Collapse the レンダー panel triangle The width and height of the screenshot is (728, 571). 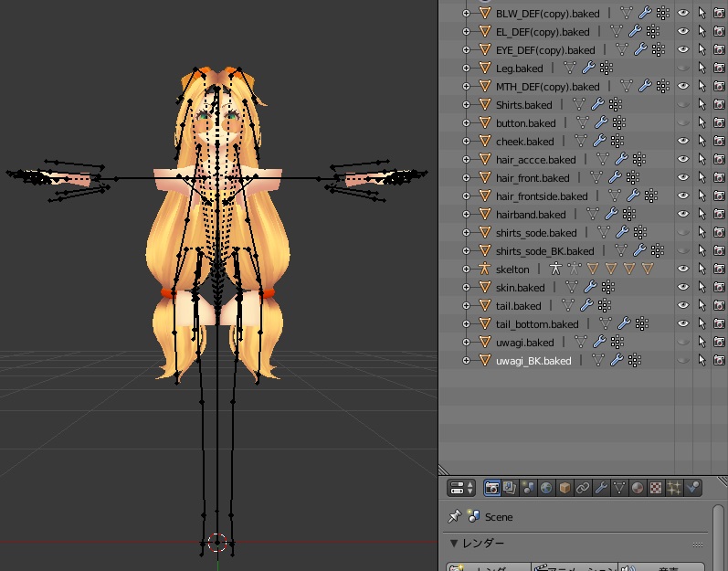point(454,544)
